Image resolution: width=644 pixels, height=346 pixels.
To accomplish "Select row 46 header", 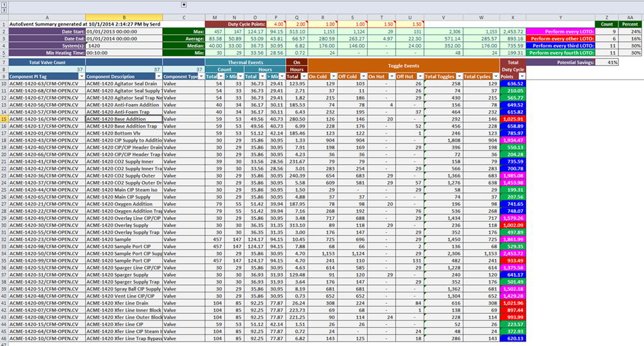I will [4, 338].
